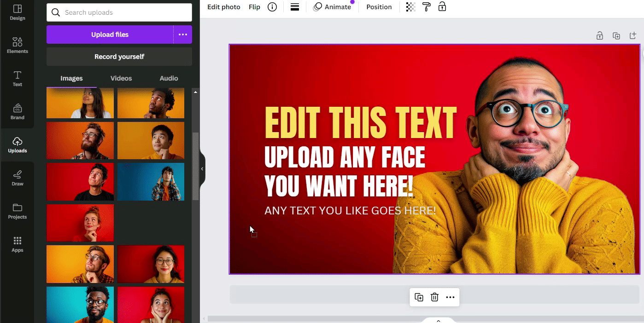
Task: Open more options in floating toolbar
Action: (450, 297)
